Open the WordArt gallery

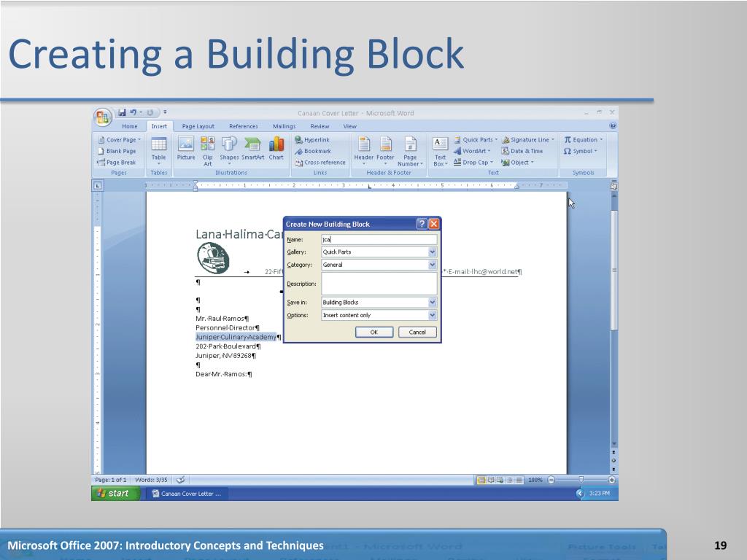472,151
